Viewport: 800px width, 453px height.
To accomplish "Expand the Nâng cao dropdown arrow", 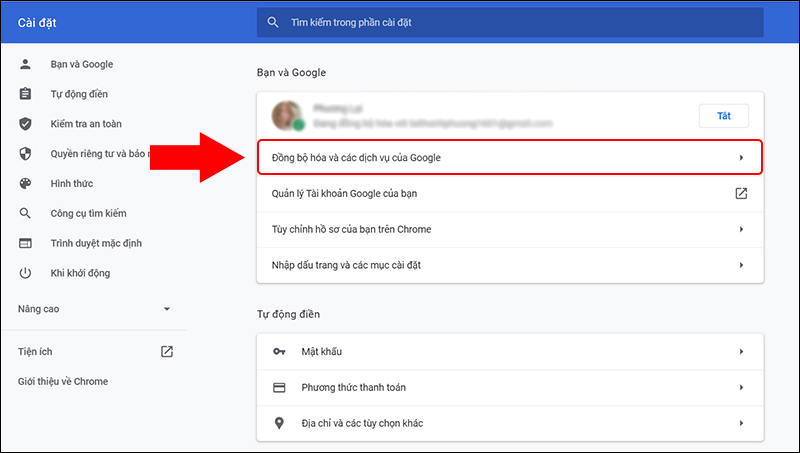I will tap(167, 309).
